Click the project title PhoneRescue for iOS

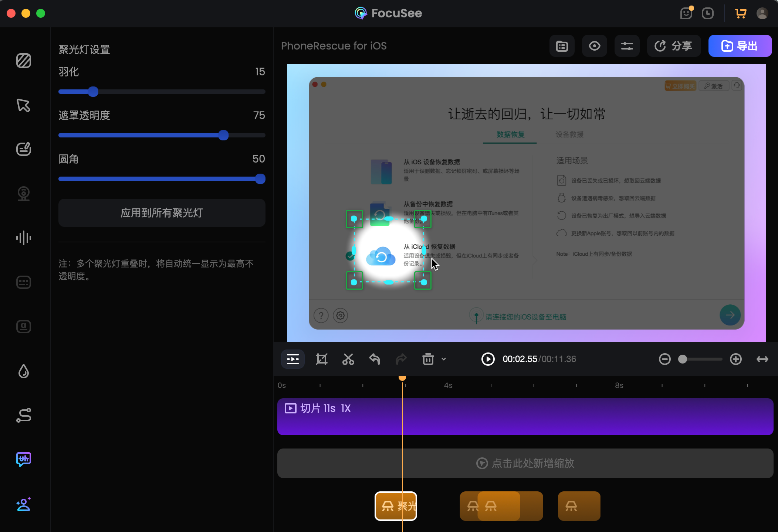pyautogui.click(x=334, y=46)
